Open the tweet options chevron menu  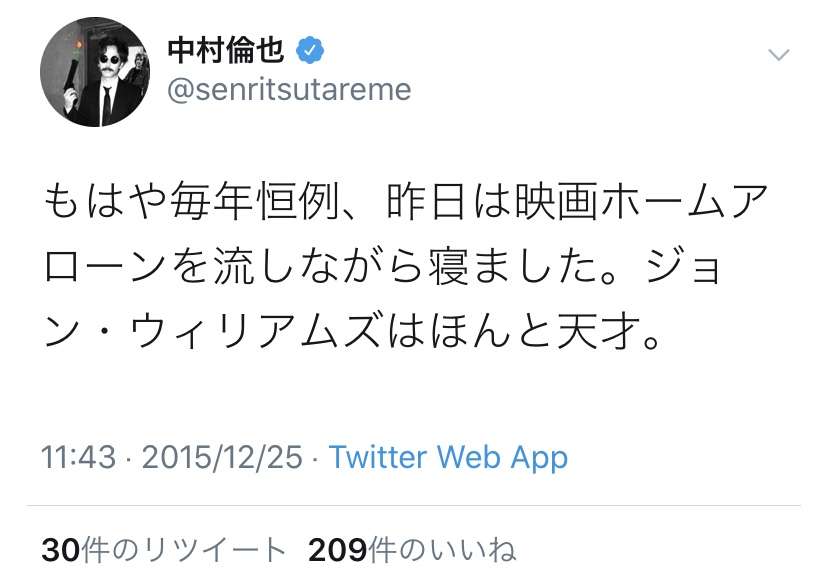tap(778, 54)
